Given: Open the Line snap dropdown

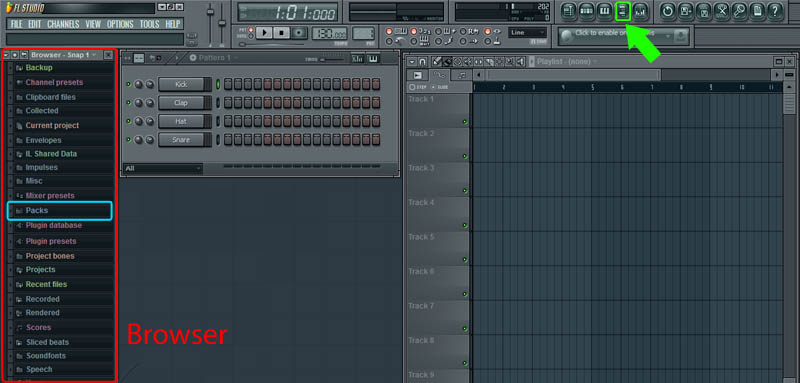Looking at the screenshot, I should pyautogui.click(x=528, y=33).
